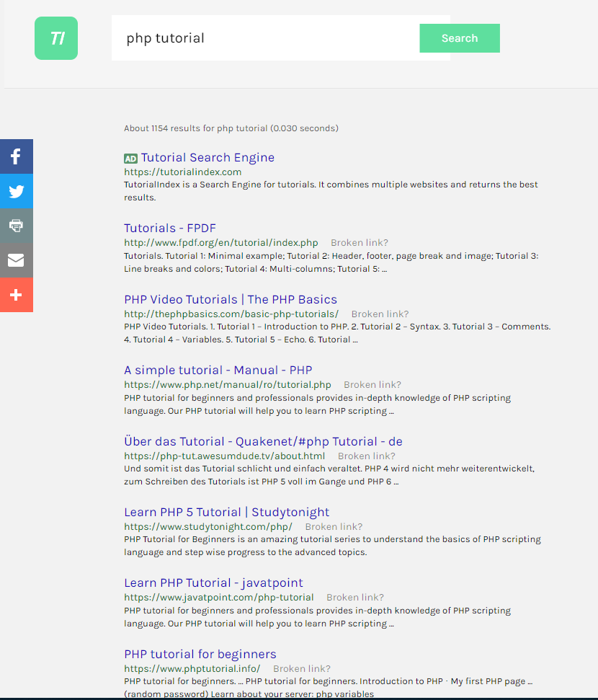Report broken link for awesumdude result
The image size is (598, 700).
click(367, 456)
